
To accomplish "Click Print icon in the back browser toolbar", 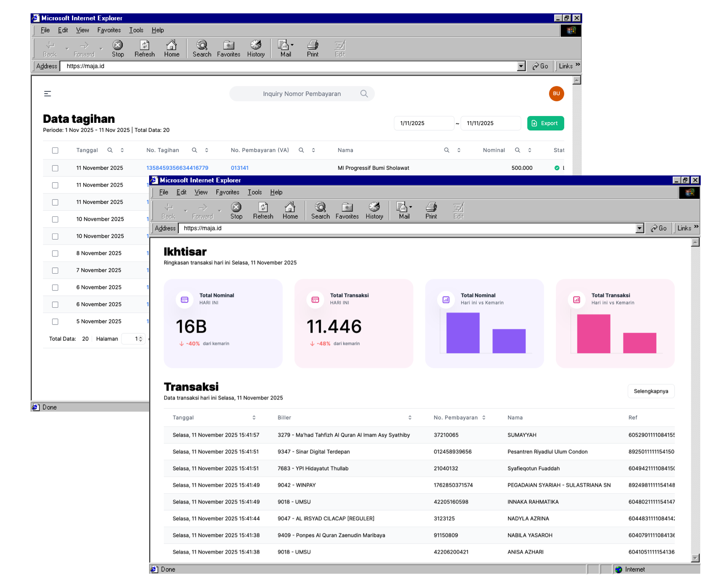I will pos(312,48).
